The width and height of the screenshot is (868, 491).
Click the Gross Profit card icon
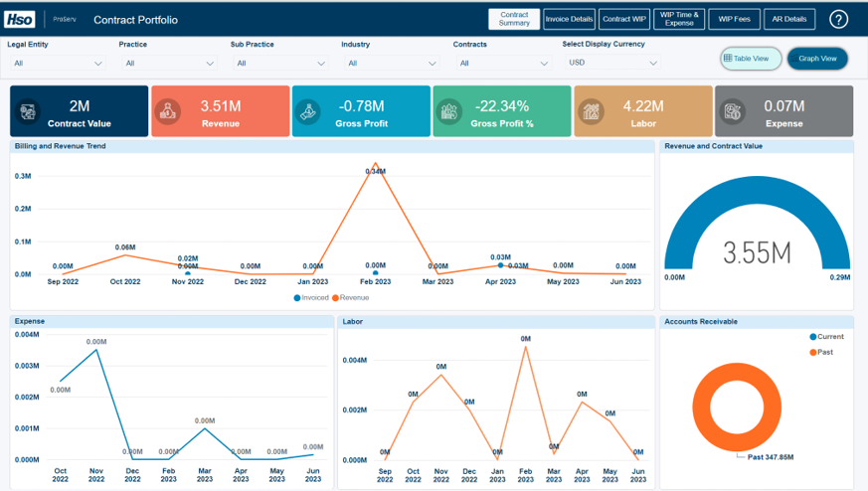311,111
